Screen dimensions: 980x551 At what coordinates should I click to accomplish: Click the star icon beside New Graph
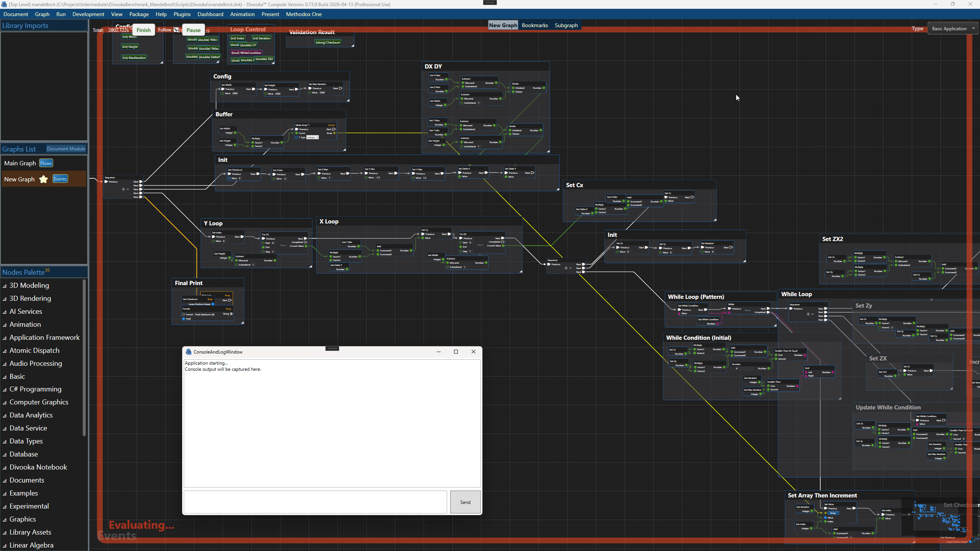[x=44, y=179]
